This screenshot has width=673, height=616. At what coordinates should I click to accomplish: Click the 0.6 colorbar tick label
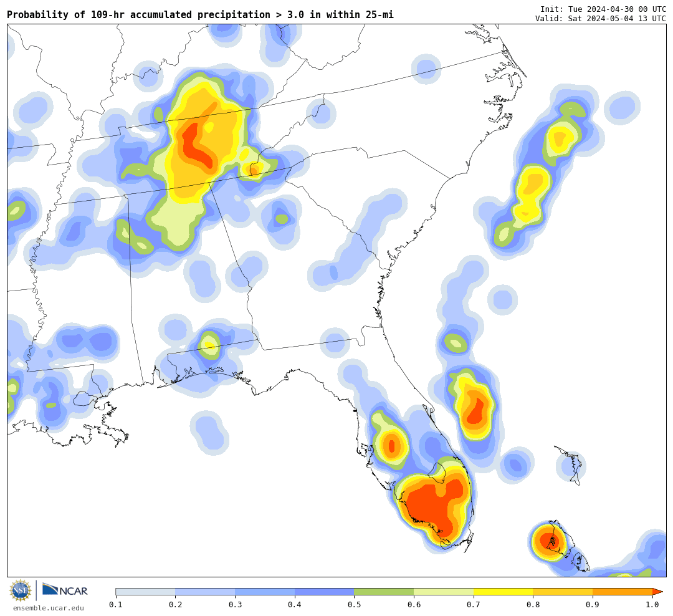(414, 604)
